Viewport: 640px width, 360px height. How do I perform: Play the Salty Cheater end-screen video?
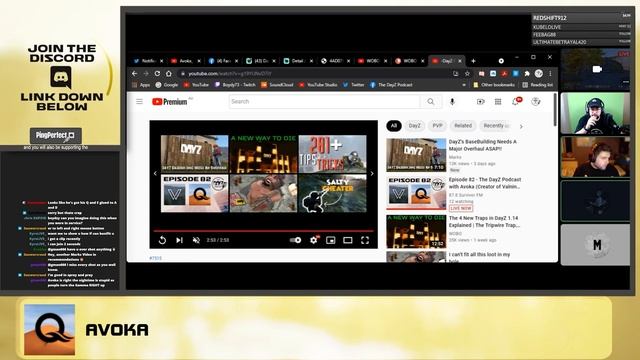tap(332, 193)
